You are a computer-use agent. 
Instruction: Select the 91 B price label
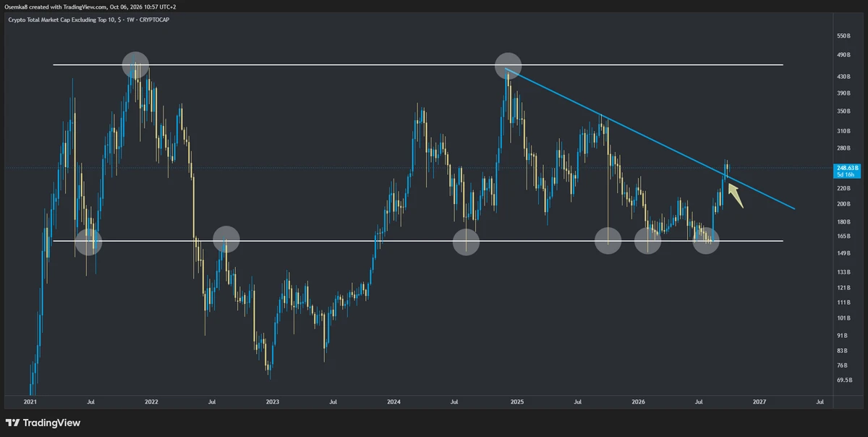[x=842, y=336]
